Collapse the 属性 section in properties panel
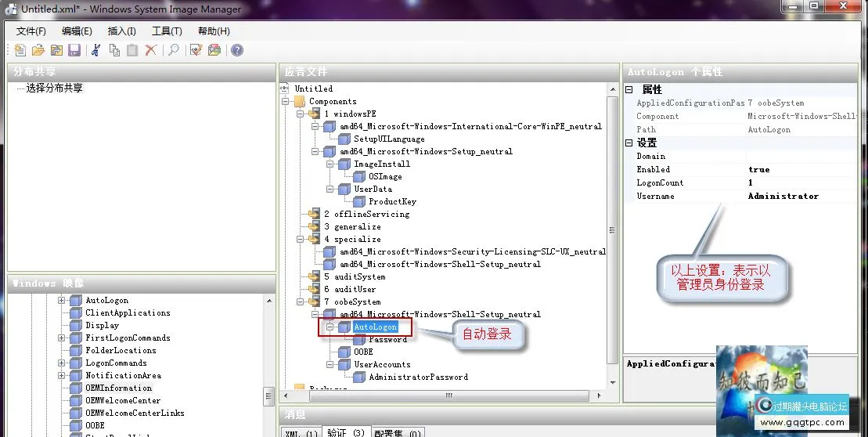The width and height of the screenshot is (868, 437). click(629, 90)
